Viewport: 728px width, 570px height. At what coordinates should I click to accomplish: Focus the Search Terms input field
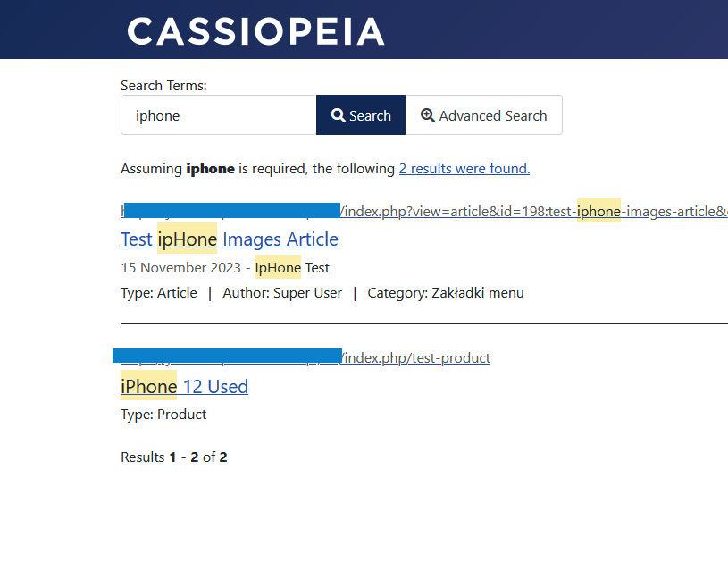(218, 115)
